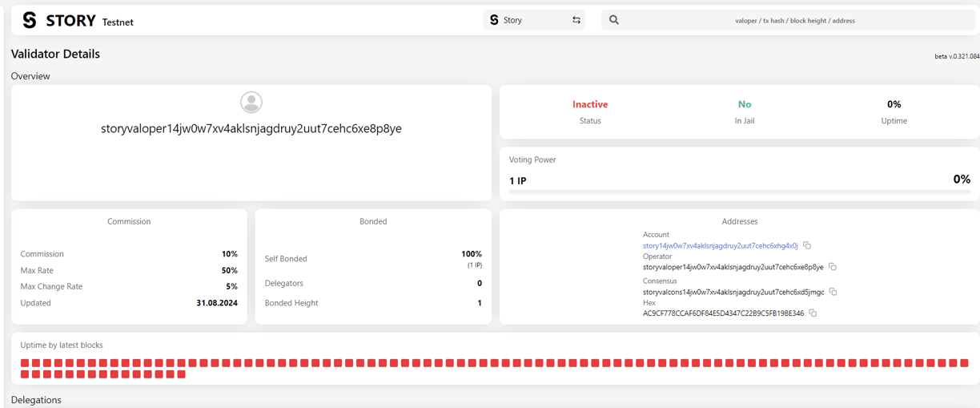980x408 pixels.
Task: Click the small S icon in network selector
Action: pyautogui.click(x=494, y=20)
